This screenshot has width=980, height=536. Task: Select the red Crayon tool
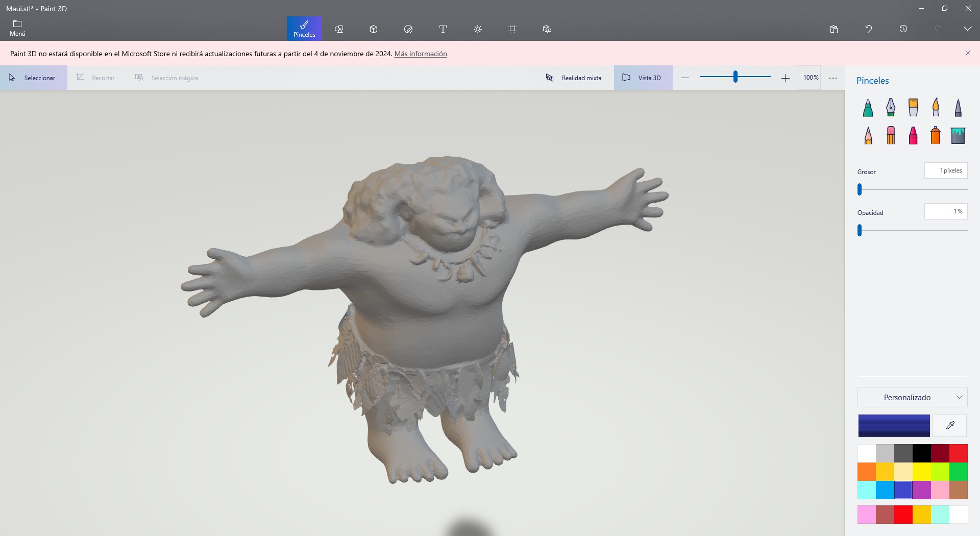[913, 135]
